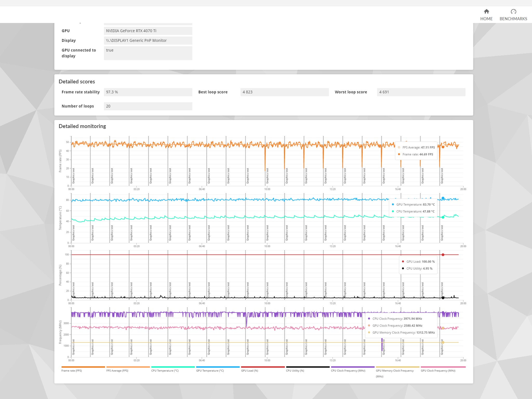Screen dimensions: 532x399
Task: Toggle CPU Utility (%) legend series
Action: [308, 369]
